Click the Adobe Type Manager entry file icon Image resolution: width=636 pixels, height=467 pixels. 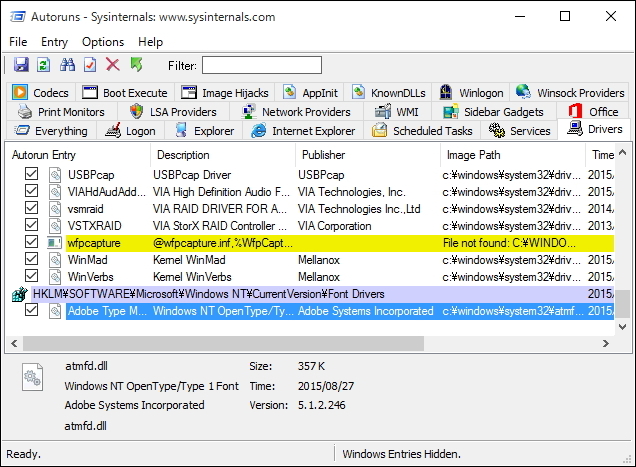tap(55, 311)
